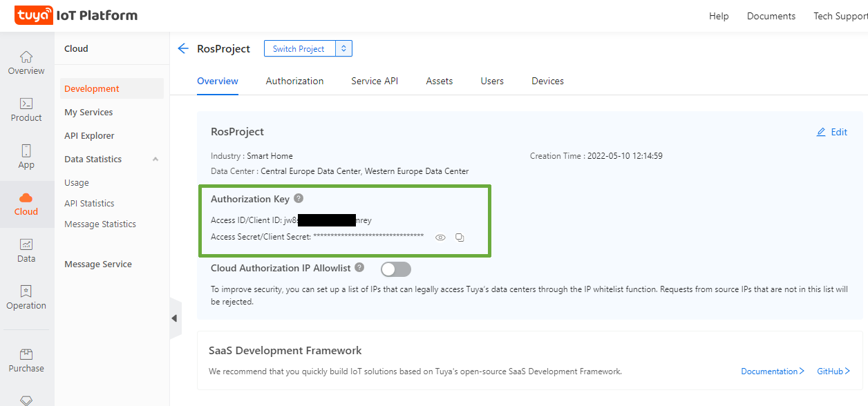Open the Product terminal icon in sidebar
This screenshot has width=868, height=406.
tap(26, 104)
